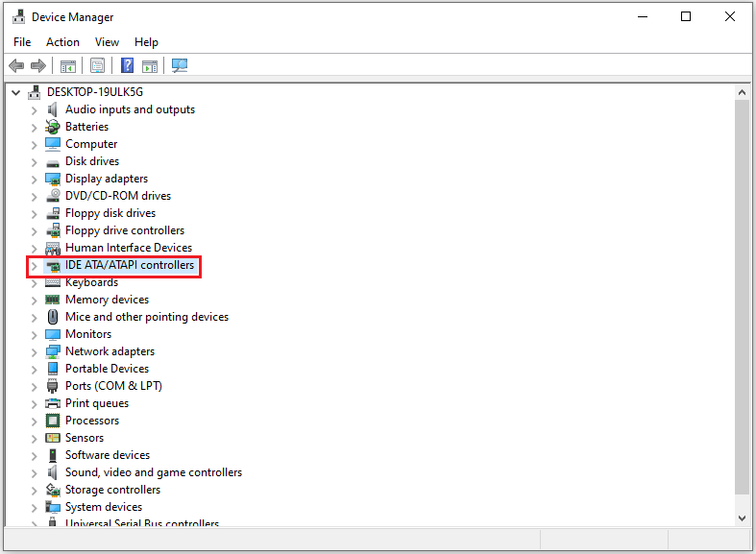Click the Storage controllers icon
Viewport: 756px width, 554px height.
click(53, 490)
